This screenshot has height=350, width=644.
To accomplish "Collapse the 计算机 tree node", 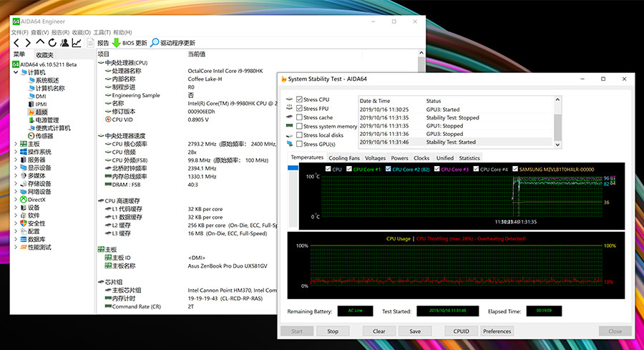I will 16,72.
